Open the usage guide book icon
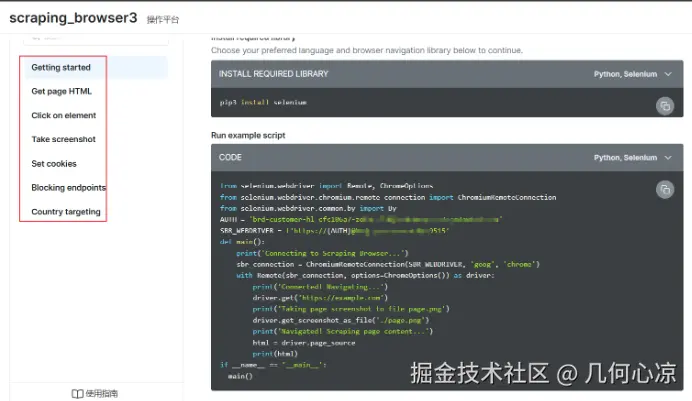Image resolution: width=692 pixels, height=401 pixels. [x=77, y=394]
